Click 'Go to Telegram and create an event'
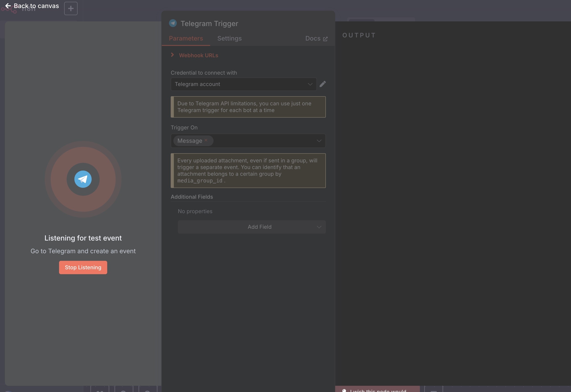 tap(83, 251)
